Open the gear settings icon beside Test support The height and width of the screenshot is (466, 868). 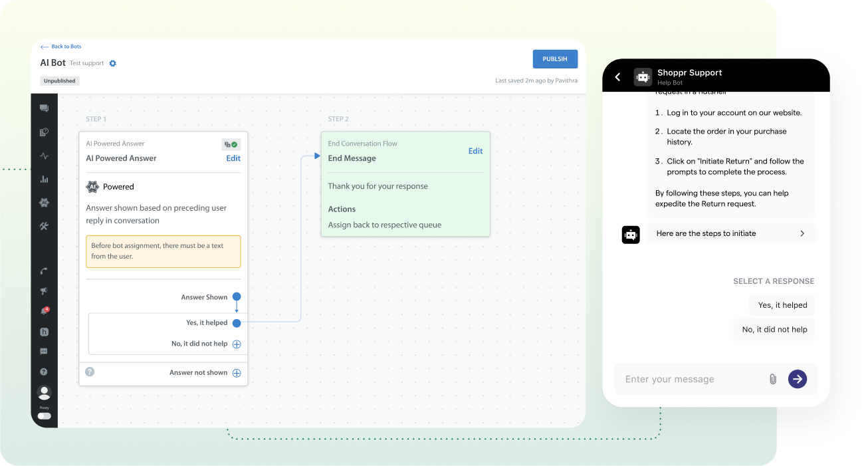pyautogui.click(x=112, y=63)
